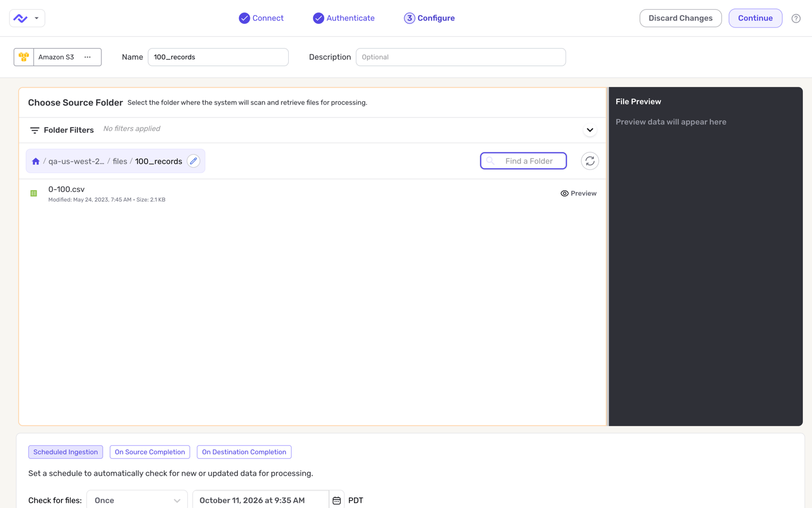Select the 0-100.csv file name
The width and height of the screenshot is (812, 508).
click(x=67, y=189)
